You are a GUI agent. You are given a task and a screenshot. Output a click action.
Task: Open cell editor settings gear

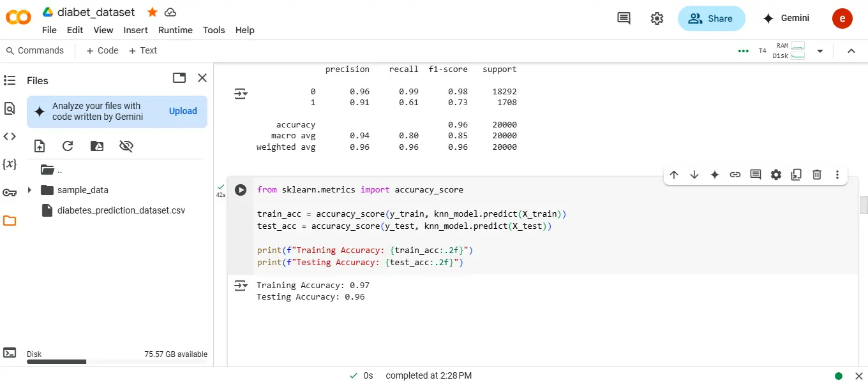[x=776, y=175]
